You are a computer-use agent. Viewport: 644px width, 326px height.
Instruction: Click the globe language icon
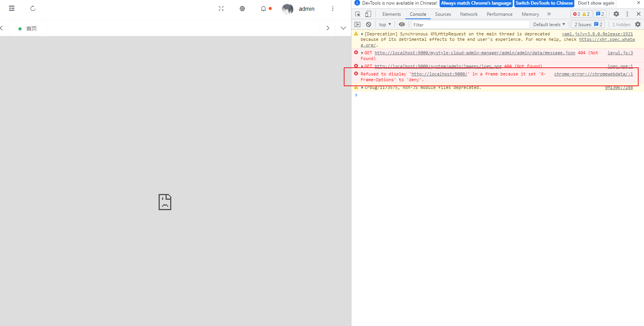[242, 9]
